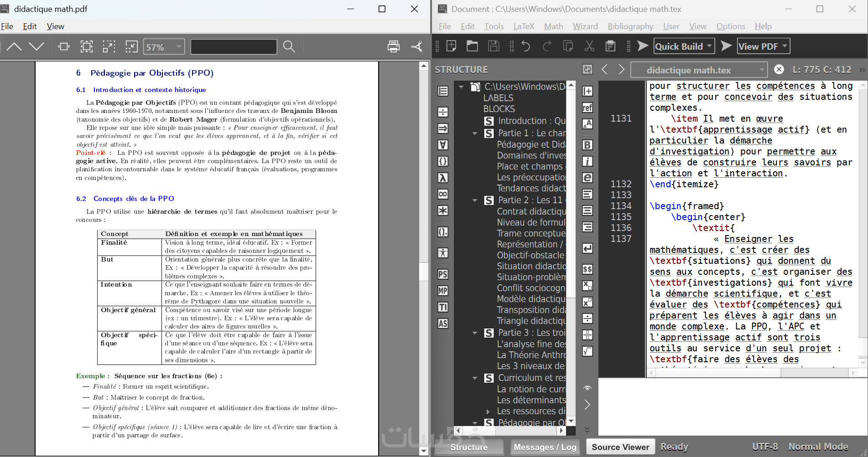868x457 pixels.
Task: Cut selection with scissors icon
Action: click(589, 46)
